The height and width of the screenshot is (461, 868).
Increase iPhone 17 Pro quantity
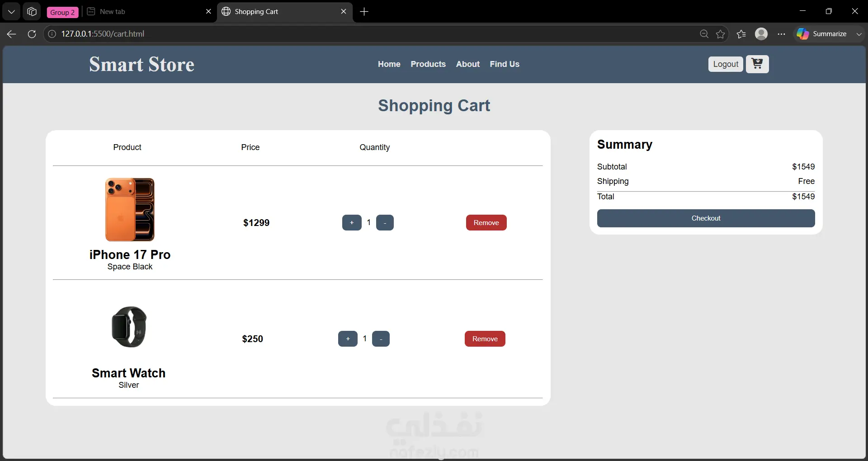pyautogui.click(x=352, y=223)
